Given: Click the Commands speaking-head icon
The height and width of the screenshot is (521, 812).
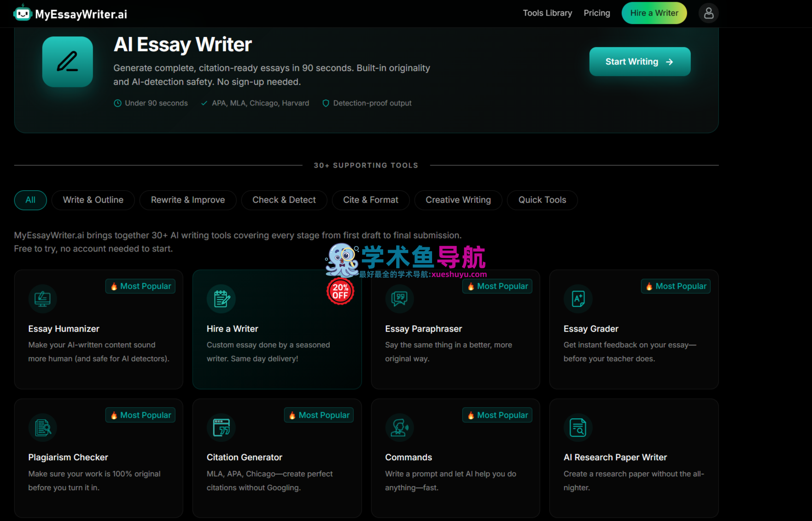Looking at the screenshot, I should [x=399, y=427].
